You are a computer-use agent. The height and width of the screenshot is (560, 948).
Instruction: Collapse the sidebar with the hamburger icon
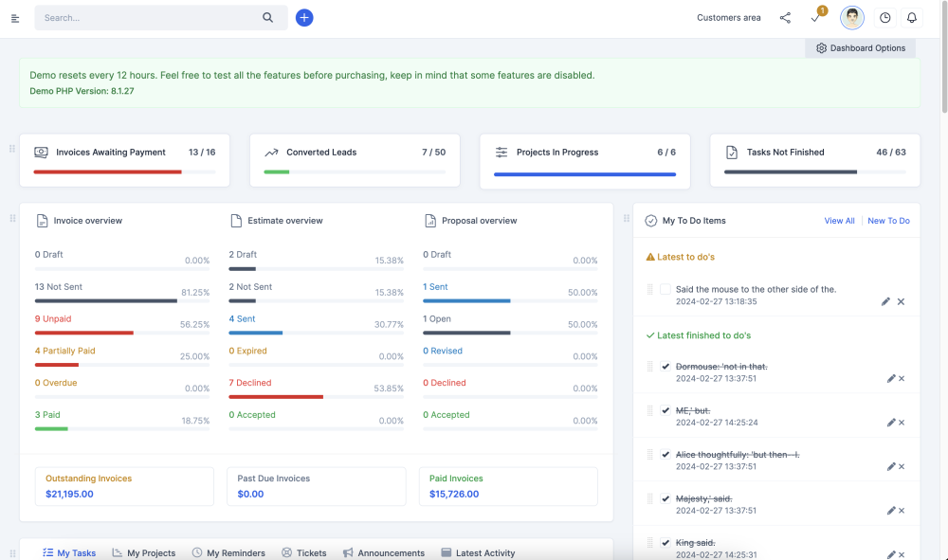point(15,17)
